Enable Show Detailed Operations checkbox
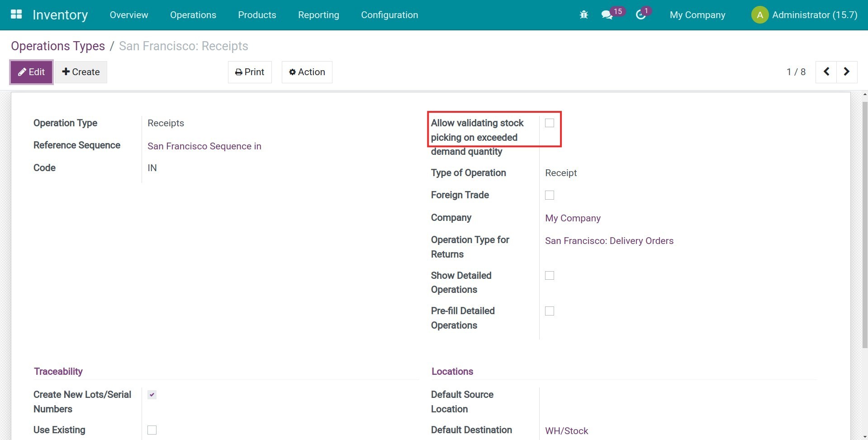Screen dimensions: 868x440 tap(550, 276)
